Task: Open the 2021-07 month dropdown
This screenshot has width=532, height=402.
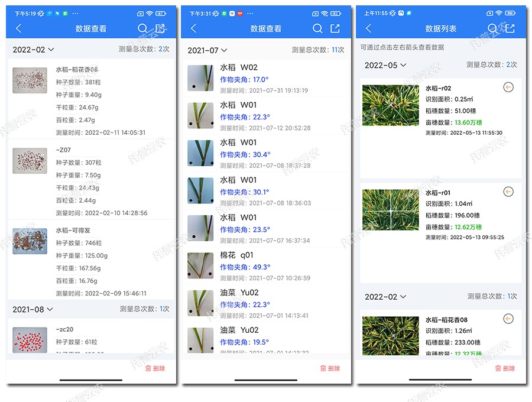Action: (208, 50)
